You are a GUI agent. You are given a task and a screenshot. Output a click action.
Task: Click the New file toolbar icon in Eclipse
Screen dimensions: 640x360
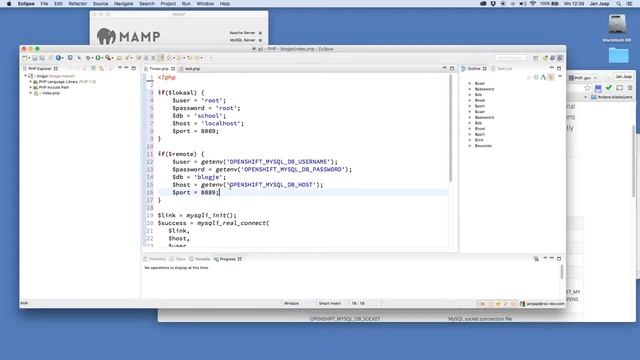24,58
